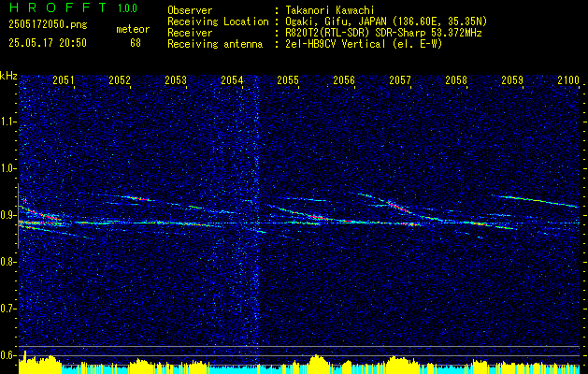Select the meteor count value 68
The width and height of the screenshot is (588, 374).
pyautogui.click(x=136, y=43)
